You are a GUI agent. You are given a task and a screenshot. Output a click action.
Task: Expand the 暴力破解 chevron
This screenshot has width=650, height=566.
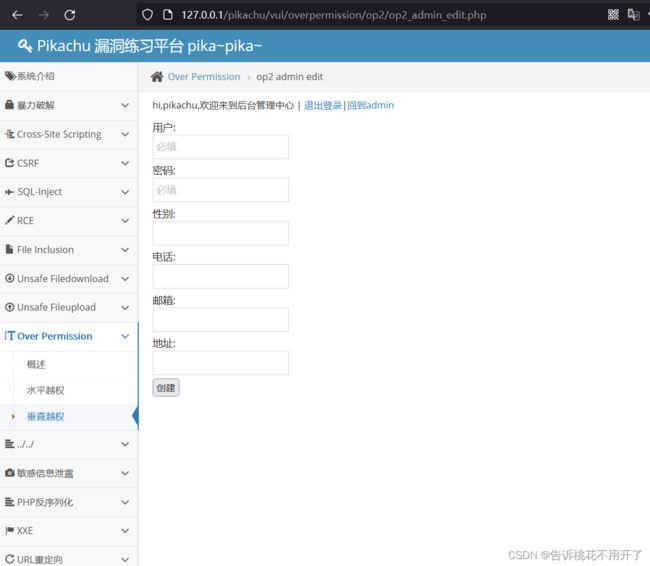click(x=125, y=105)
